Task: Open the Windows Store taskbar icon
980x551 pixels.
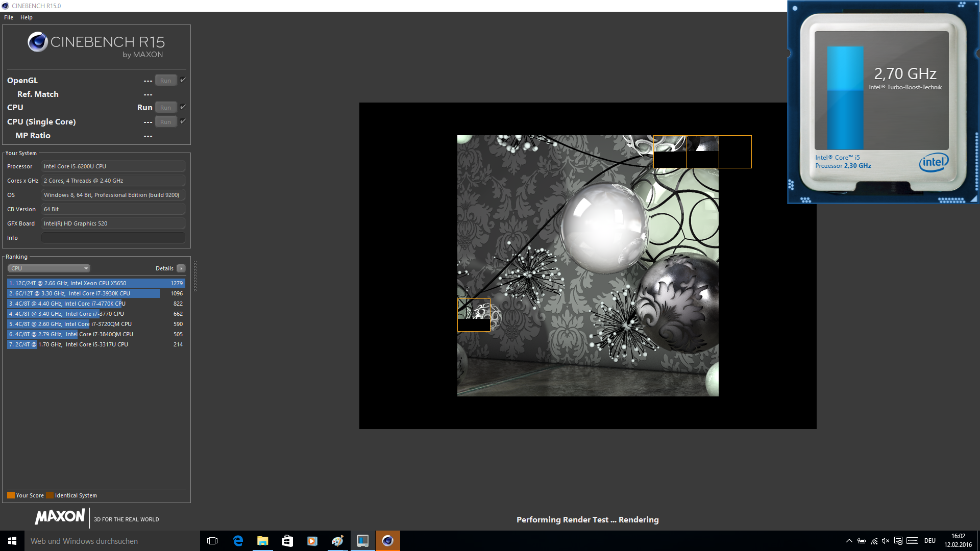Action: pyautogui.click(x=287, y=541)
